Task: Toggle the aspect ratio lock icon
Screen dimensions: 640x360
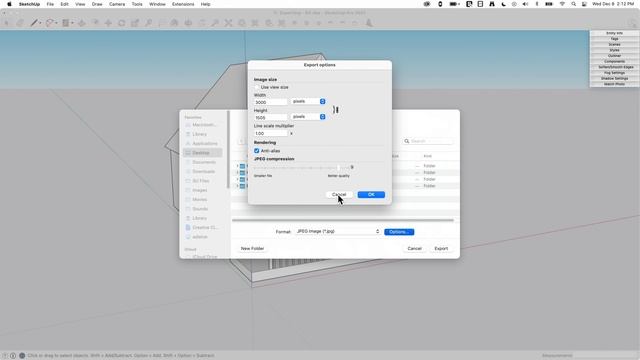Action: click(x=336, y=109)
